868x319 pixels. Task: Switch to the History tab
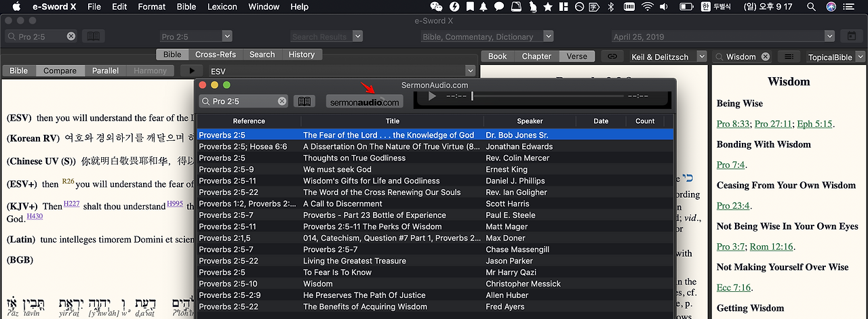coord(302,54)
